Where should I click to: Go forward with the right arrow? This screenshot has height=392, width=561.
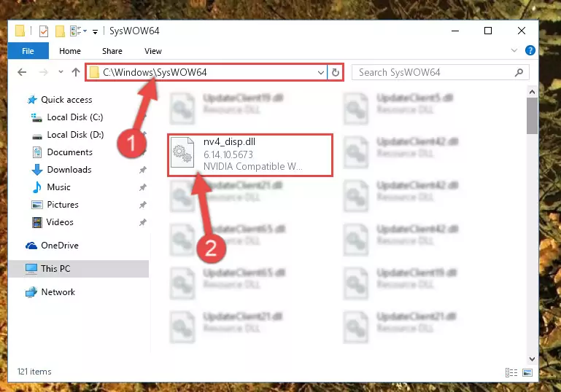pyautogui.click(x=43, y=72)
